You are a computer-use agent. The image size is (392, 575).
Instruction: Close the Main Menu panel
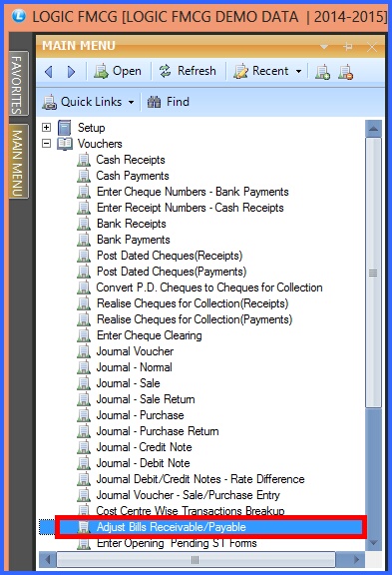pos(372,47)
